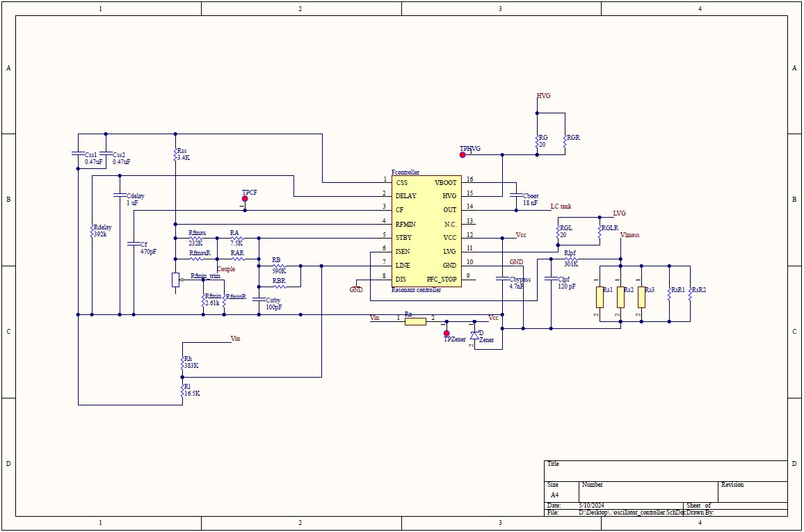Click the Vcc label beside pin 12
The width and height of the screenshot is (804, 532).
(520, 236)
